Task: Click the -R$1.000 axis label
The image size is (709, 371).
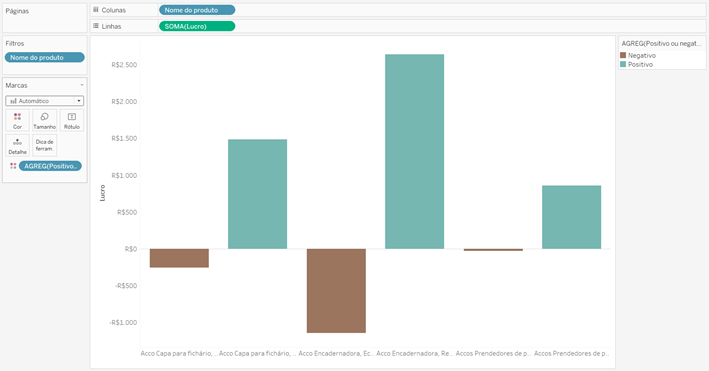Action: click(x=123, y=323)
